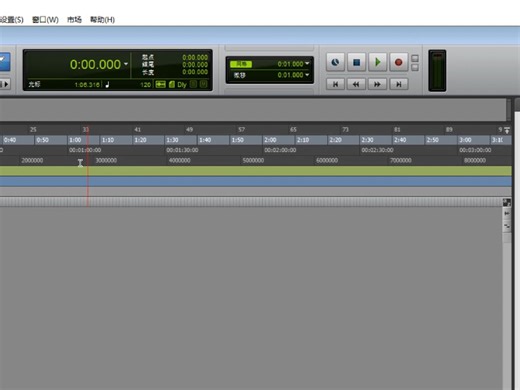Click 5000000 on the Samples ruler
This screenshot has height=390, width=520.
[x=253, y=160]
